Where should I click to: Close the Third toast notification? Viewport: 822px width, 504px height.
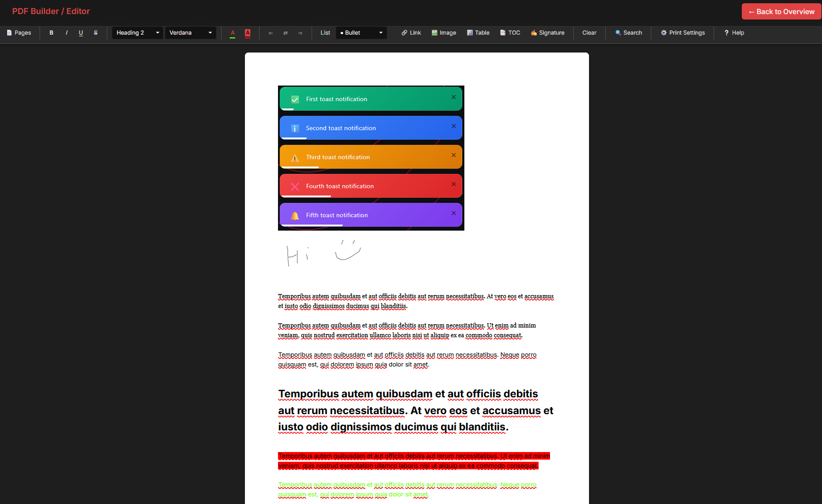454,155
